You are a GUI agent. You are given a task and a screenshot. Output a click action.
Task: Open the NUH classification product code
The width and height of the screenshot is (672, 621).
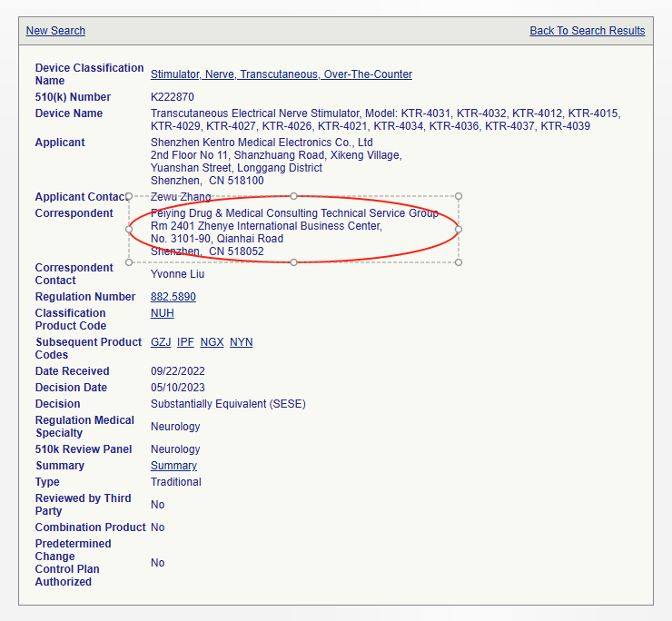tap(162, 313)
